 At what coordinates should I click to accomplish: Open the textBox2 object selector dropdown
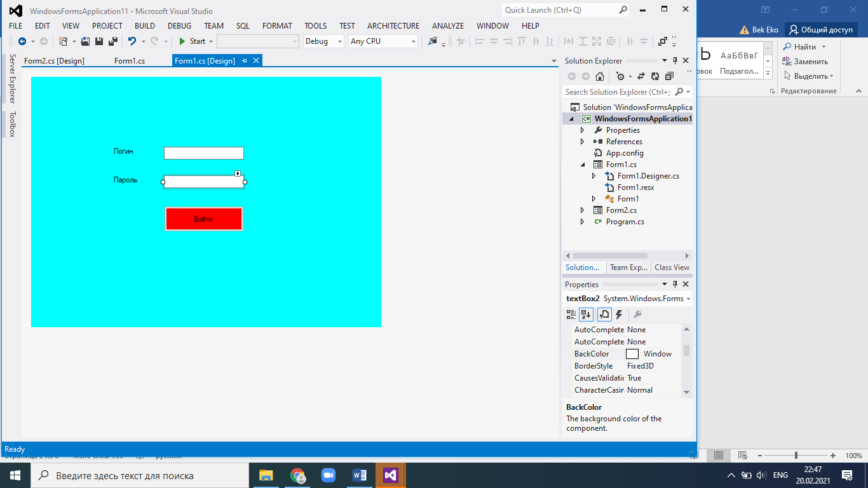[689, 299]
